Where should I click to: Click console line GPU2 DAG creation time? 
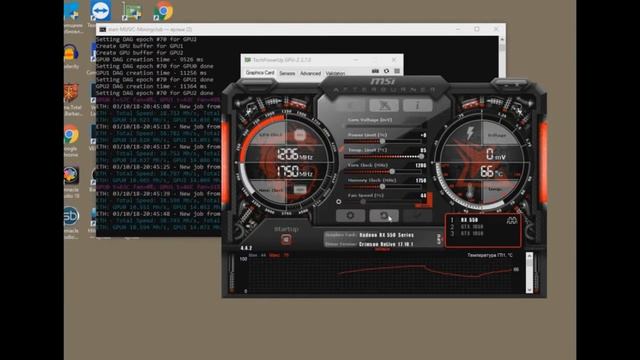[151, 87]
